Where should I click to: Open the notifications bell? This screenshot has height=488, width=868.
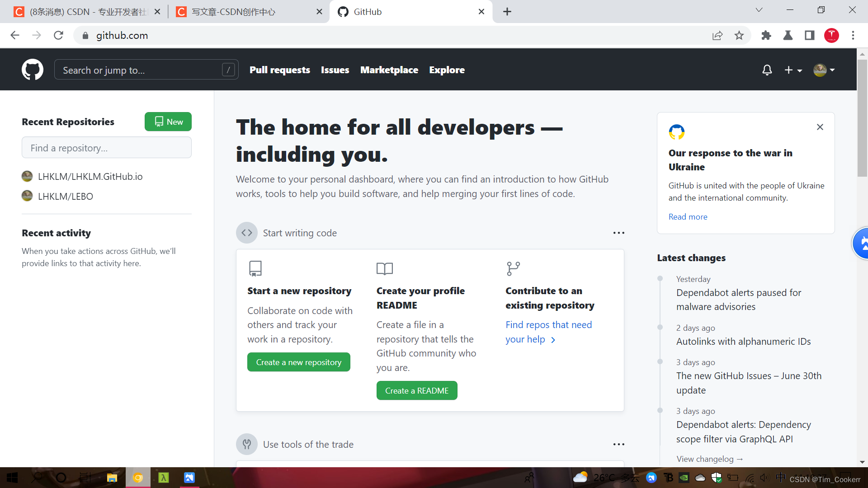point(767,70)
